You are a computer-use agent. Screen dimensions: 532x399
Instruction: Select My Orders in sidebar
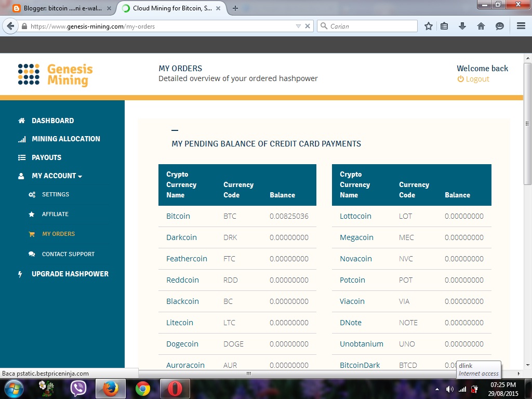coord(58,234)
